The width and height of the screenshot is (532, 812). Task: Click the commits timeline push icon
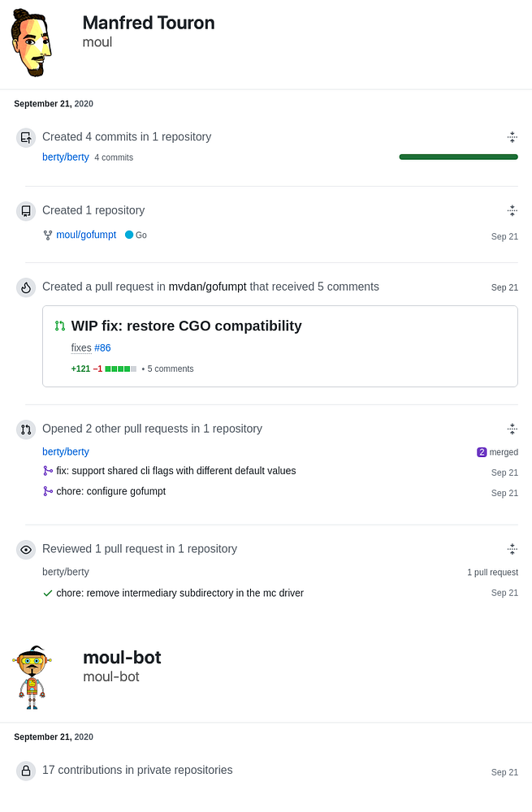26,137
